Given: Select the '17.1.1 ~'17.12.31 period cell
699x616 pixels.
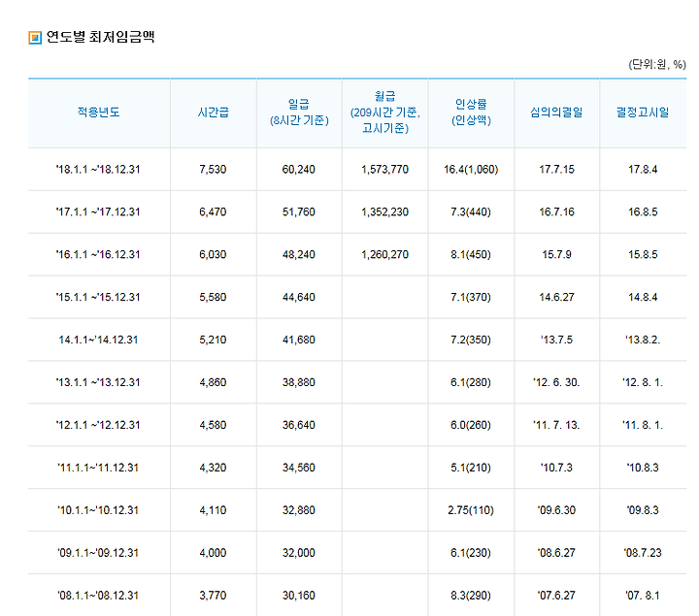Looking at the screenshot, I should (98, 212).
